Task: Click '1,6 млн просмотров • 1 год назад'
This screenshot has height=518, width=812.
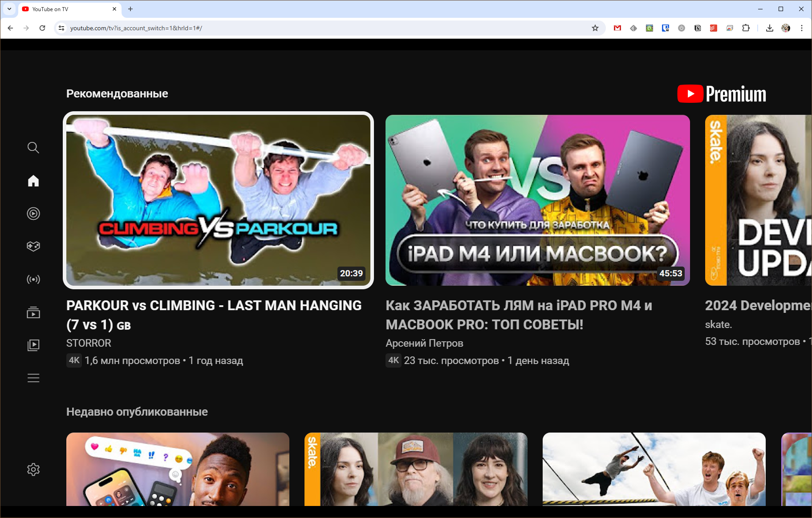Action: (164, 360)
